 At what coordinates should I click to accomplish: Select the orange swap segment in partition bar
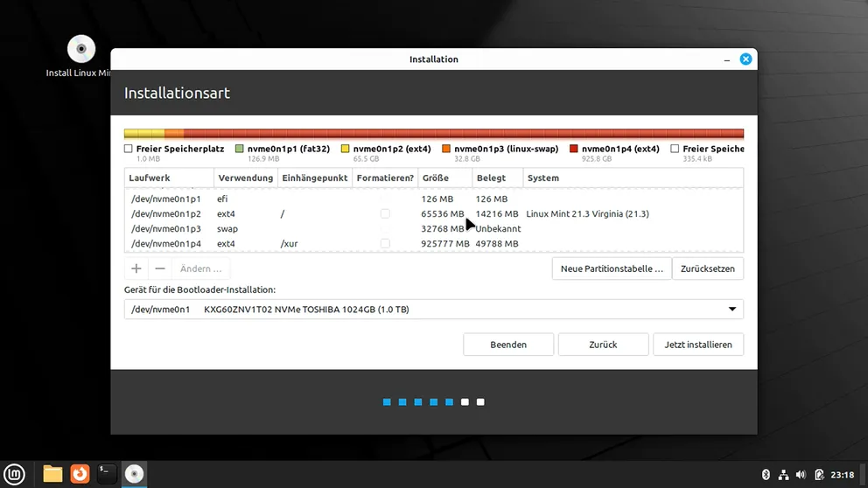pos(174,133)
